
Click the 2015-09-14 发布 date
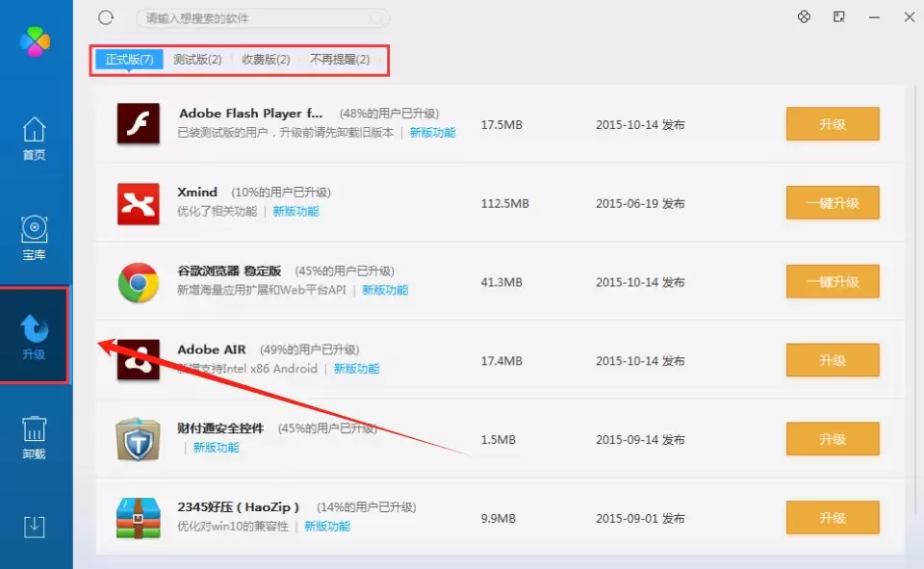click(641, 439)
